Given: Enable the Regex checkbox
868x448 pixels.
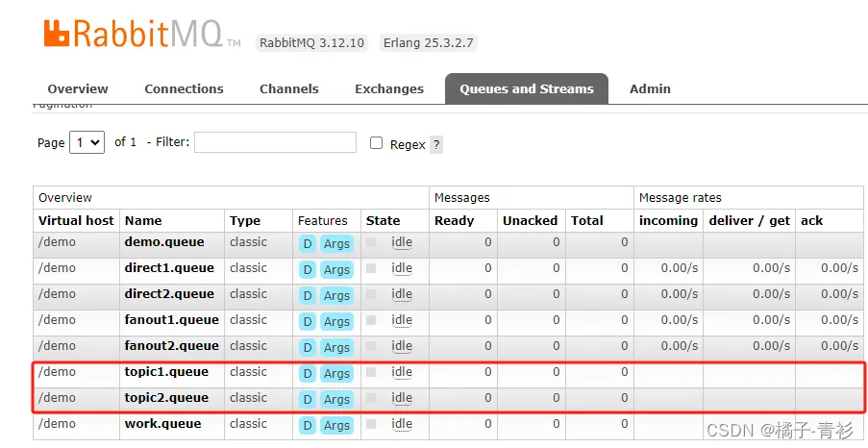Looking at the screenshot, I should click(377, 143).
